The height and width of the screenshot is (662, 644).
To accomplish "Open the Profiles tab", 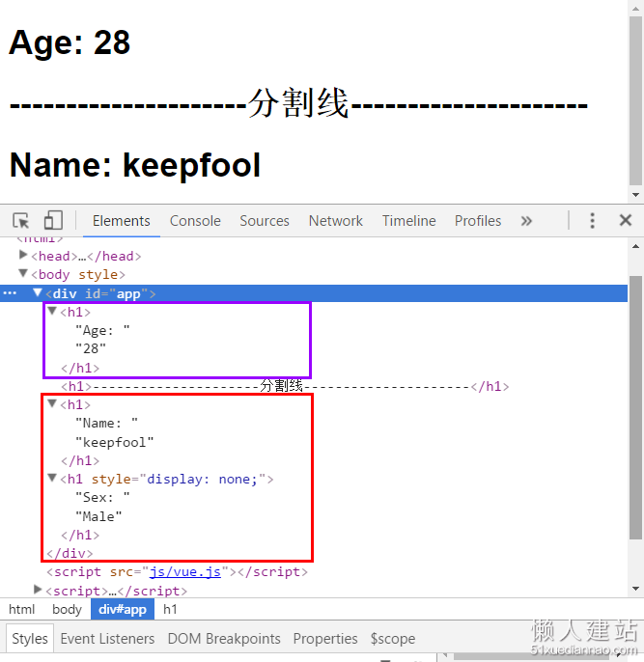I will click(x=478, y=221).
